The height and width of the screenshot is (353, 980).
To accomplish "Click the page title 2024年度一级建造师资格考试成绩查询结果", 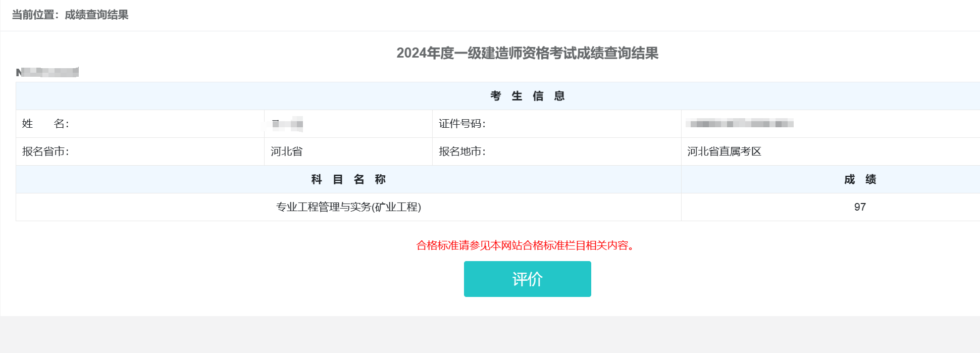I will pos(527,53).
